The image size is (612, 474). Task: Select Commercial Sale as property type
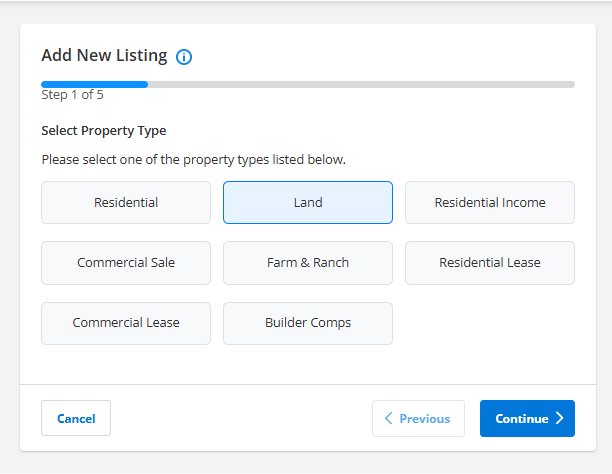(126, 263)
